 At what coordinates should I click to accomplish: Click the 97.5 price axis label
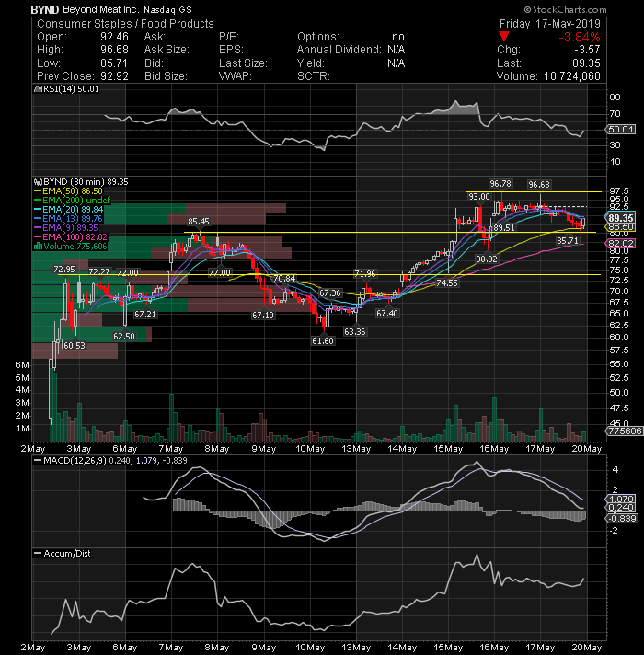(x=619, y=191)
